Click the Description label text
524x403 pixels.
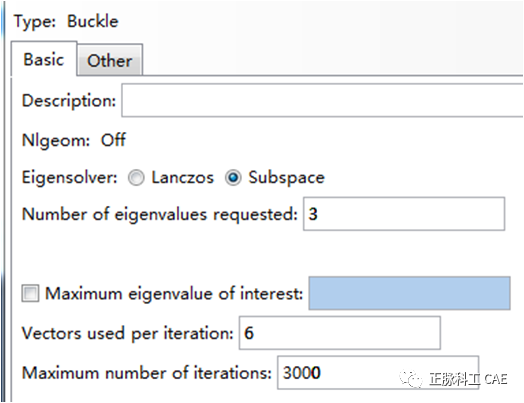[69, 100]
